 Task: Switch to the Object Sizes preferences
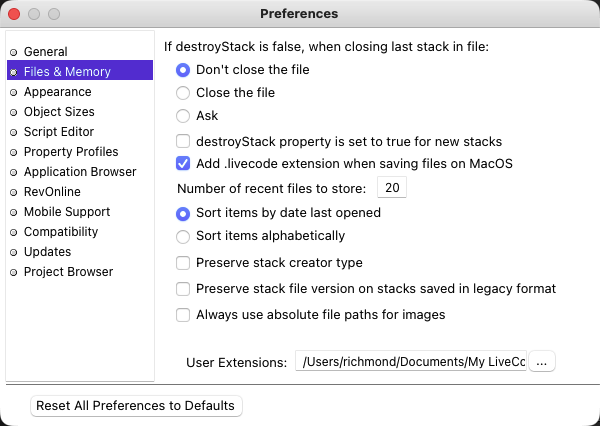pyautogui.click(x=59, y=111)
